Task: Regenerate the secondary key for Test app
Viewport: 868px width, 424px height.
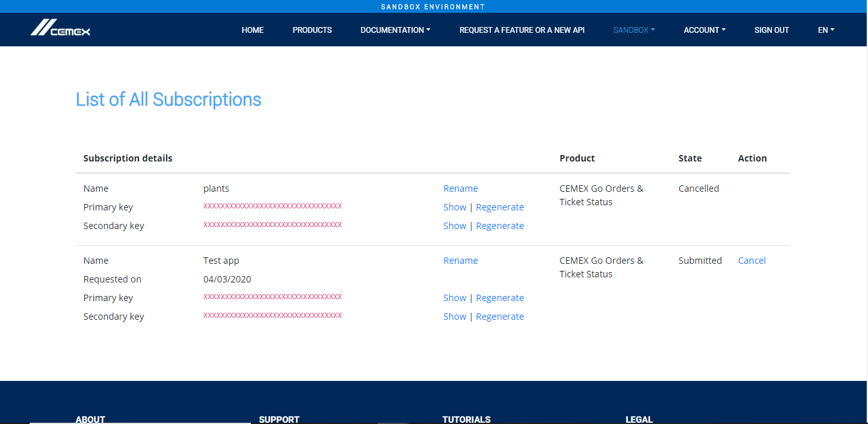Action: [499, 317]
